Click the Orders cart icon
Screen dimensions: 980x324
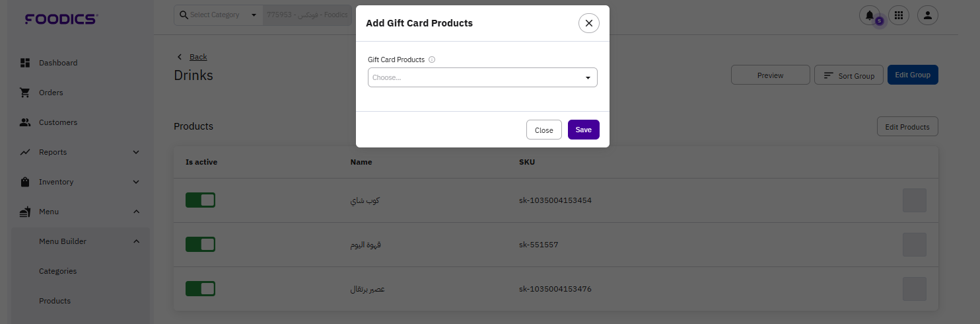(x=25, y=93)
